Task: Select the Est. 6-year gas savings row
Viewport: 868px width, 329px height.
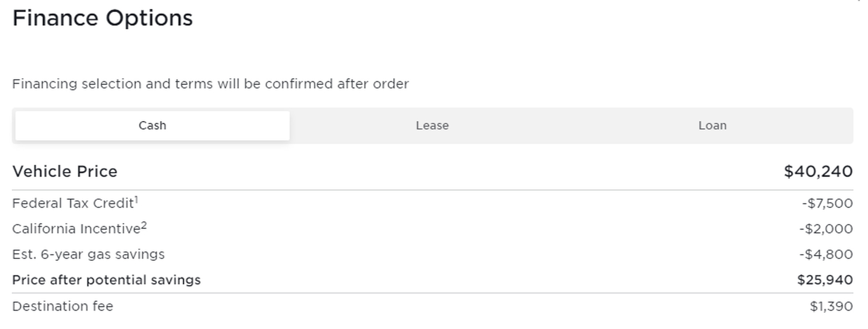Action: [88, 254]
